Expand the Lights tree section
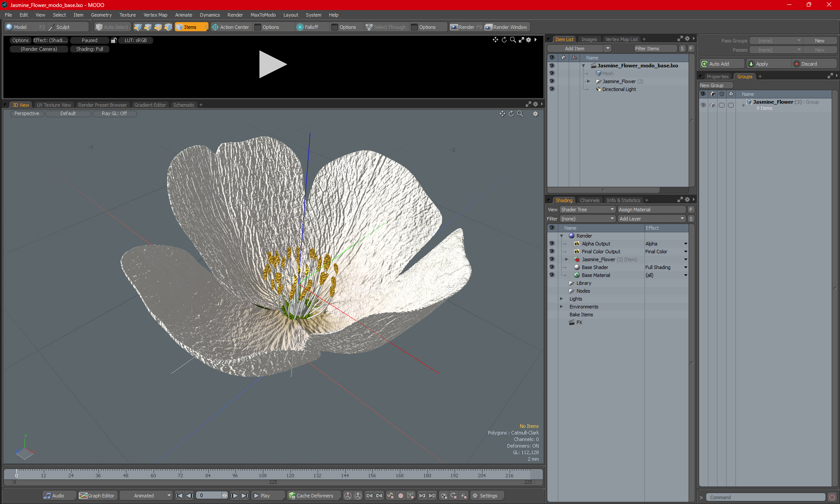 (562, 298)
